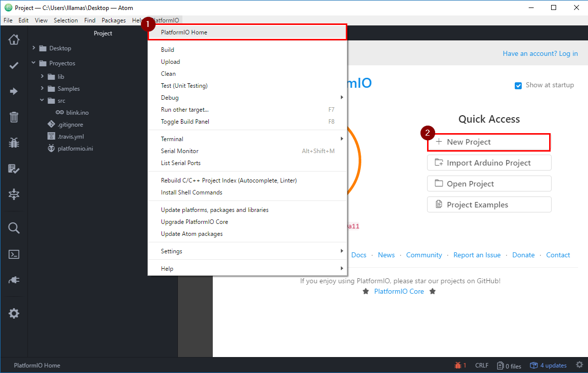
Task: Choose Upgrade PlatformIO Core
Action: pyautogui.click(x=248, y=222)
